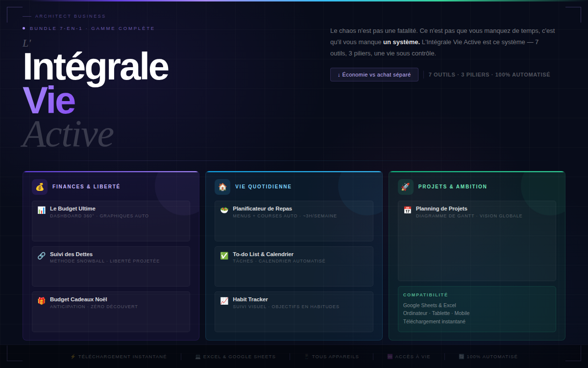Open the Planning de Projets card title
The height and width of the screenshot is (368, 588).
point(441,209)
